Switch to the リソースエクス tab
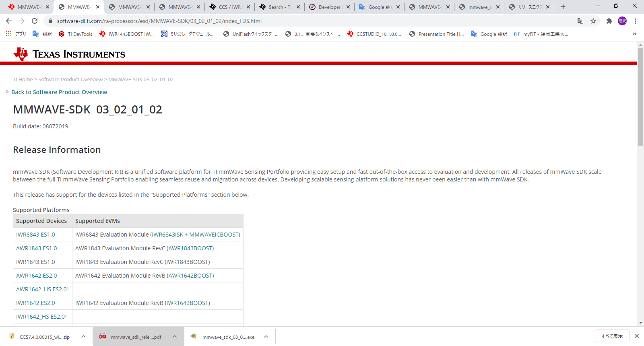This screenshot has height=346, width=644. click(529, 7)
